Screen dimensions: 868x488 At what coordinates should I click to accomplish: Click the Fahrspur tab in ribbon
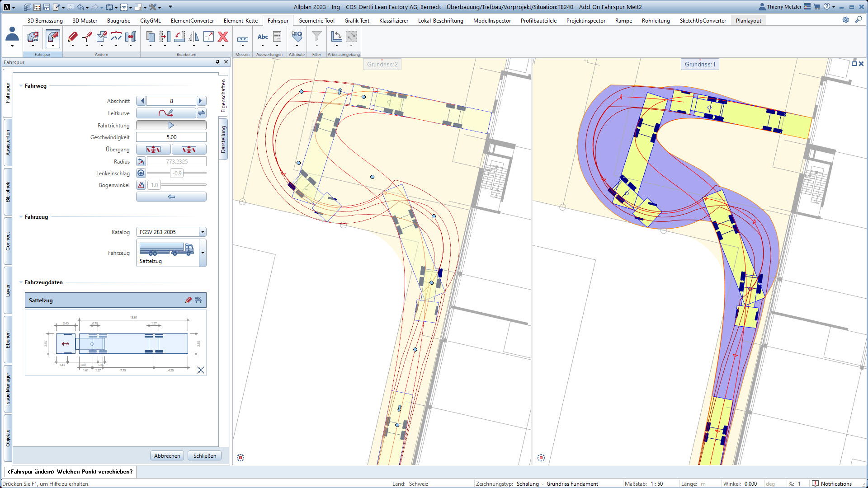(x=278, y=20)
